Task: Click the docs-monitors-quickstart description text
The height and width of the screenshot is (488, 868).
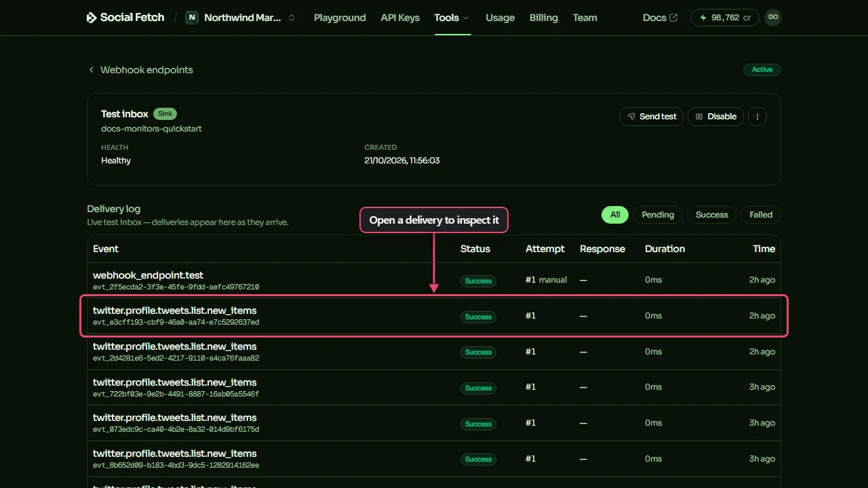Action: coord(151,129)
